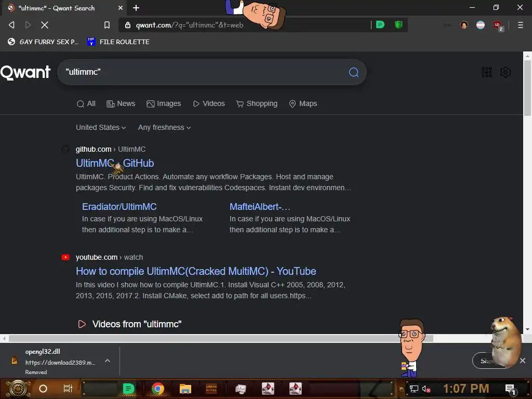Click the github.com › UltimMC breadcrumb

(x=111, y=149)
